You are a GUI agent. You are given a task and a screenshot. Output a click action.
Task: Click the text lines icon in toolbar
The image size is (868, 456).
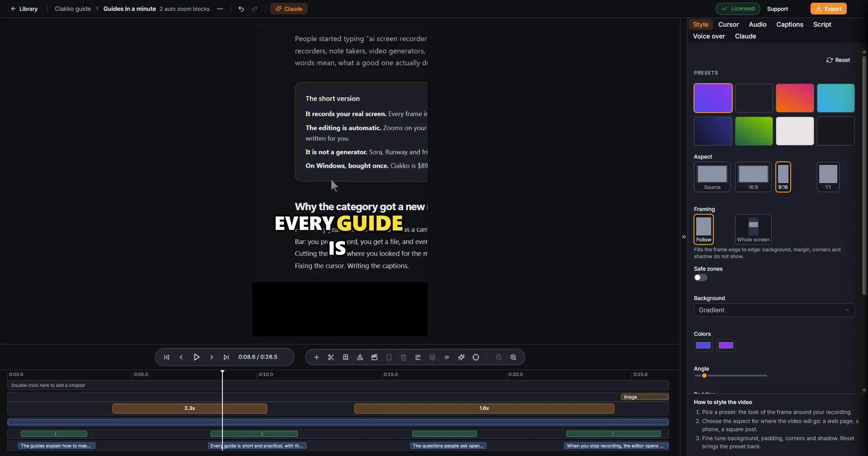[418, 357]
